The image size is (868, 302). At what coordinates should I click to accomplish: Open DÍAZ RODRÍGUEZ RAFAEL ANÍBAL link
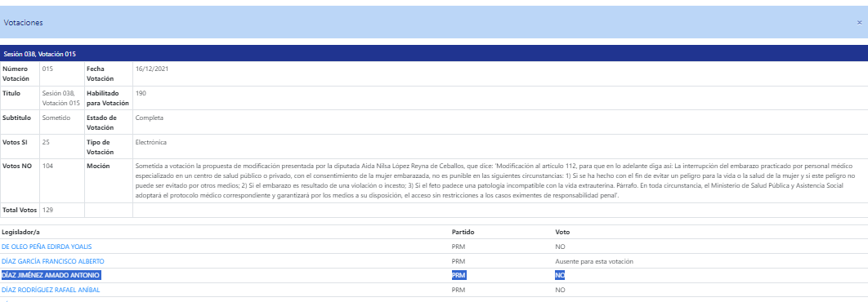pyautogui.click(x=51, y=290)
